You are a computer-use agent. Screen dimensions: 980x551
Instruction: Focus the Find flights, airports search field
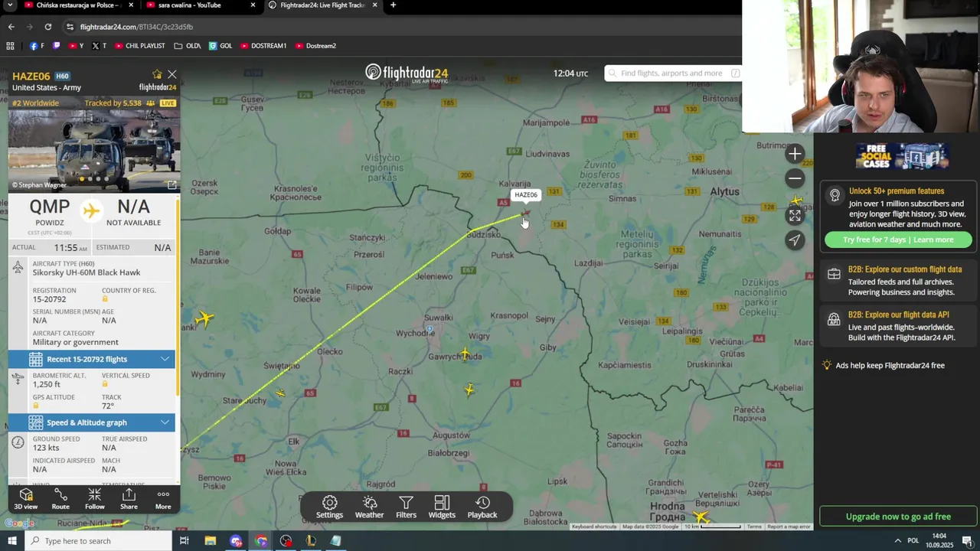(x=673, y=73)
